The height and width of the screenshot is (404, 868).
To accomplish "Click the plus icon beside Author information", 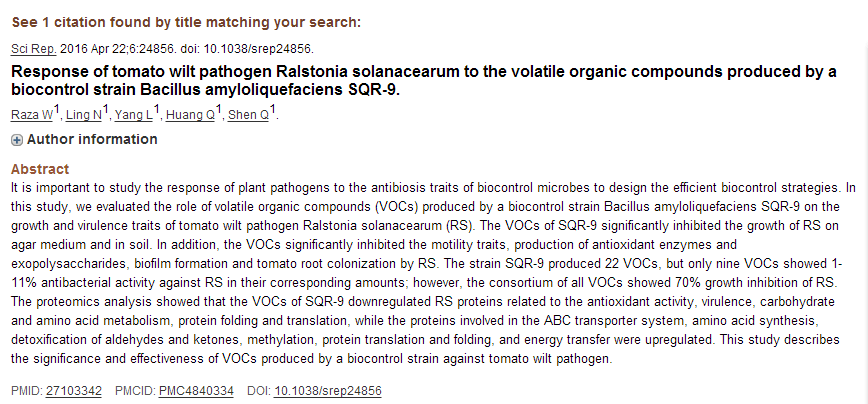I will point(17,140).
